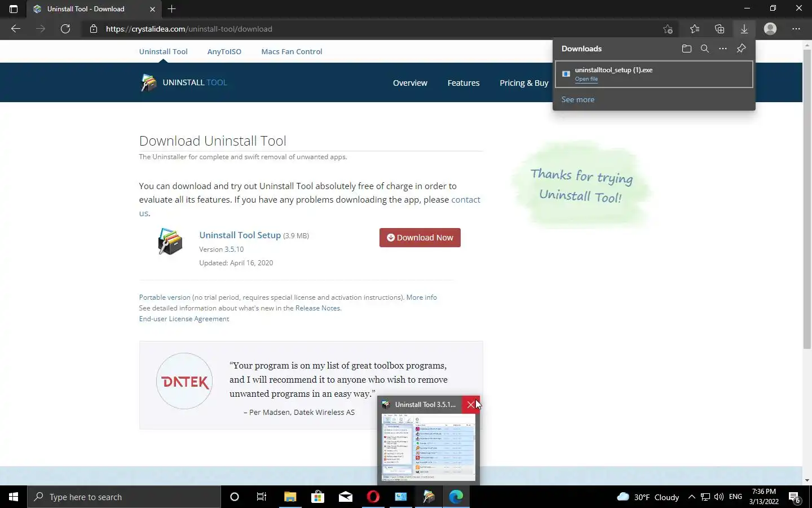Click the Datek logo in testimonial
Viewport: 812px width, 508px height.
[x=184, y=382]
